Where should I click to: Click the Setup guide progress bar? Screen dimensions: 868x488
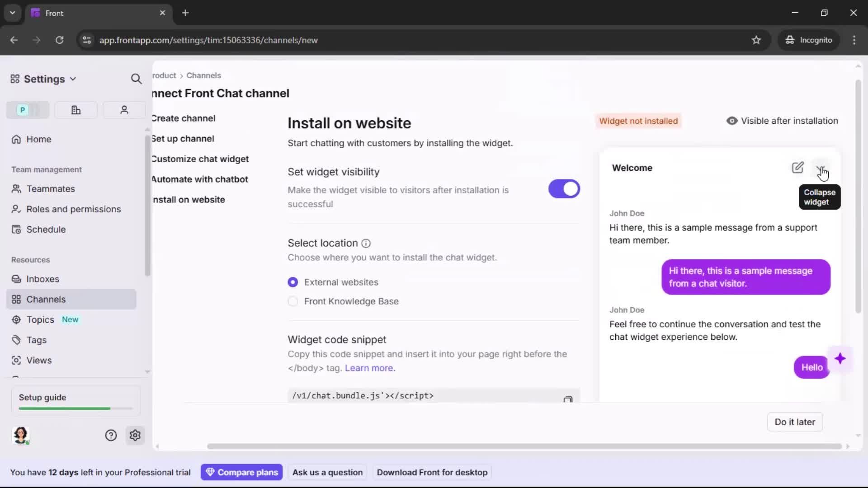pos(75,408)
